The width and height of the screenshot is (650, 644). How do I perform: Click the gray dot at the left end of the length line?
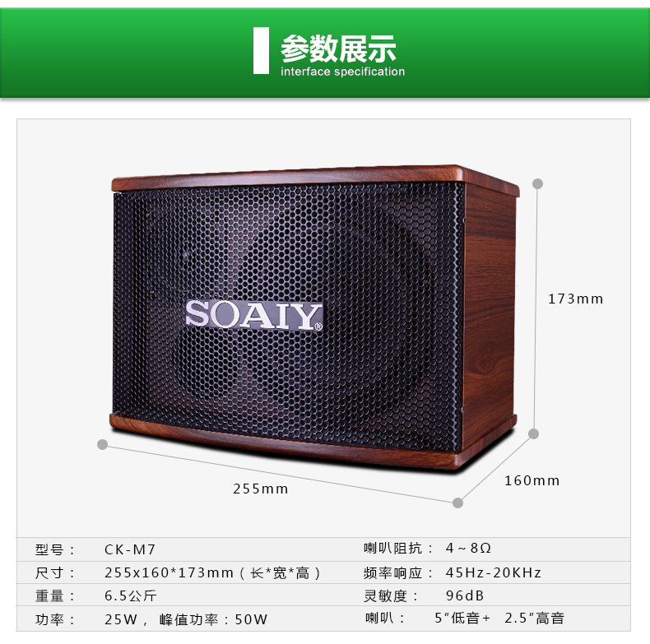(x=102, y=444)
